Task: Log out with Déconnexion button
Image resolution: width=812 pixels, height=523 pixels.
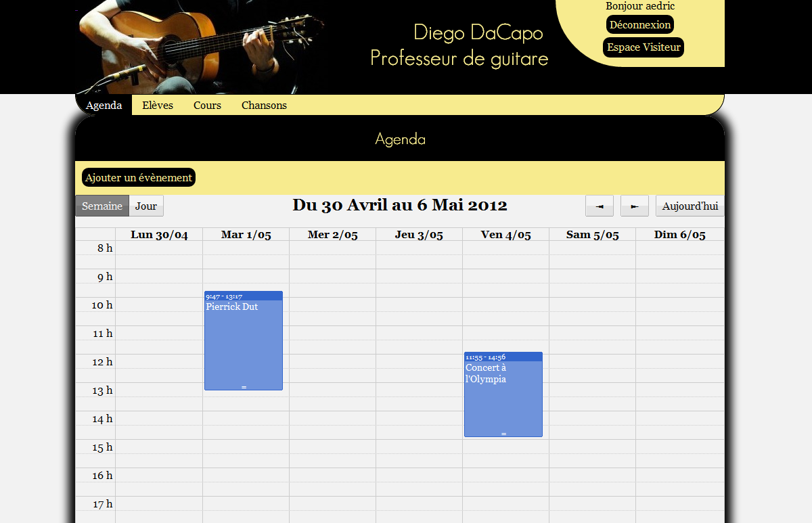Action: point(639,25)
